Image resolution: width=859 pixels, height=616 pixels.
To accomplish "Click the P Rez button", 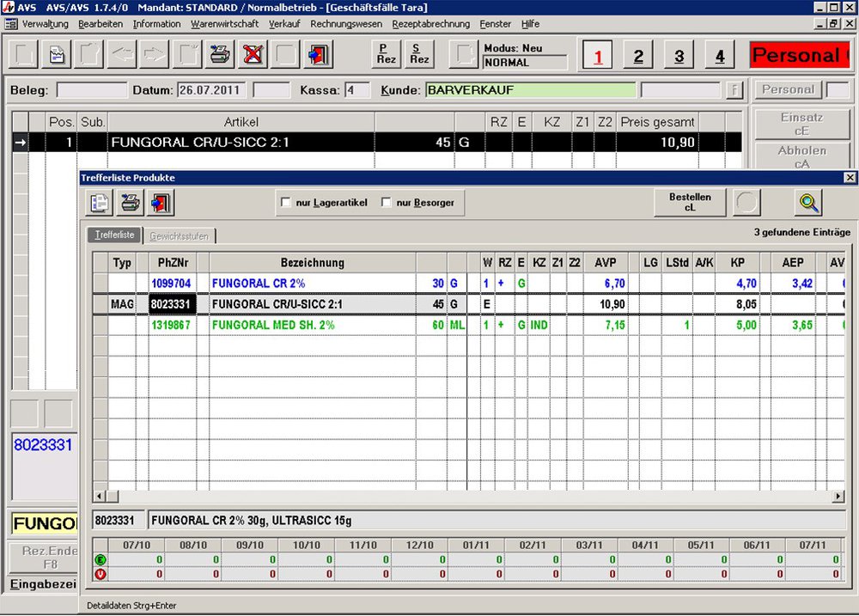I will (x=387, y=55).
